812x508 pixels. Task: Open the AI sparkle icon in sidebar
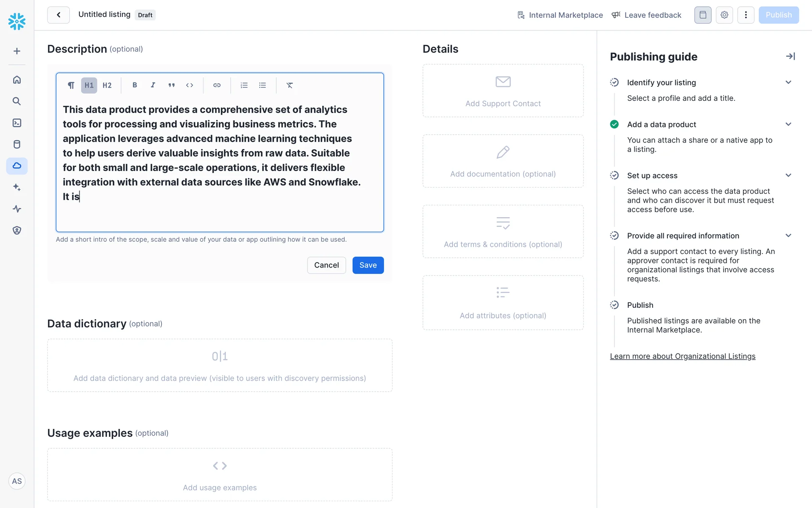point(17,187)
